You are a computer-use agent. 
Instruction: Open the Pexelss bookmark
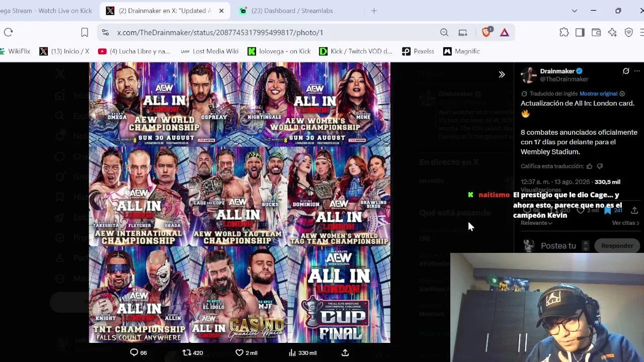(x=418, y=51)
